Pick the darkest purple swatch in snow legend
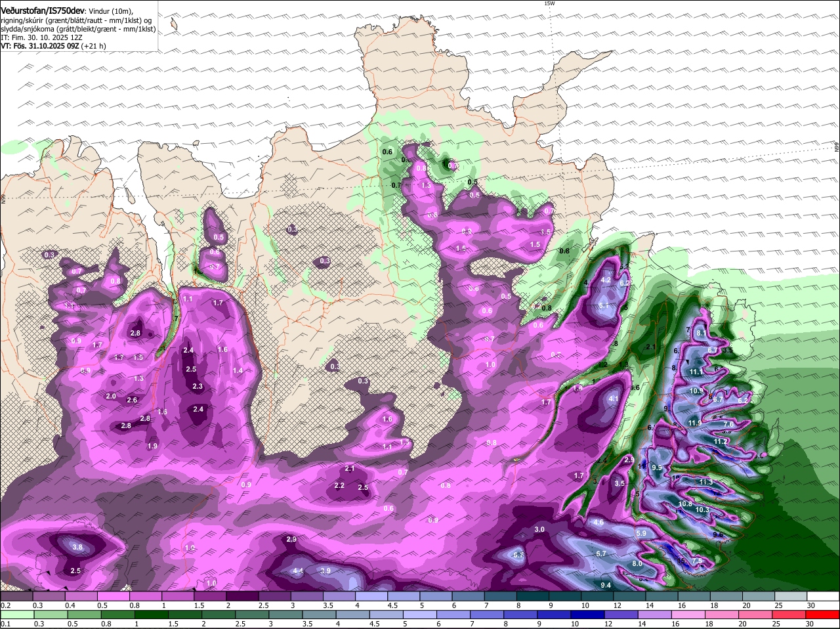The image size is (840, 629). point(243,596)
